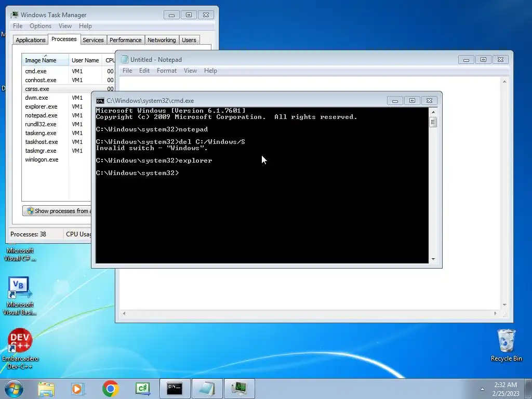Open Task Manager View menu

click(65, 26)
